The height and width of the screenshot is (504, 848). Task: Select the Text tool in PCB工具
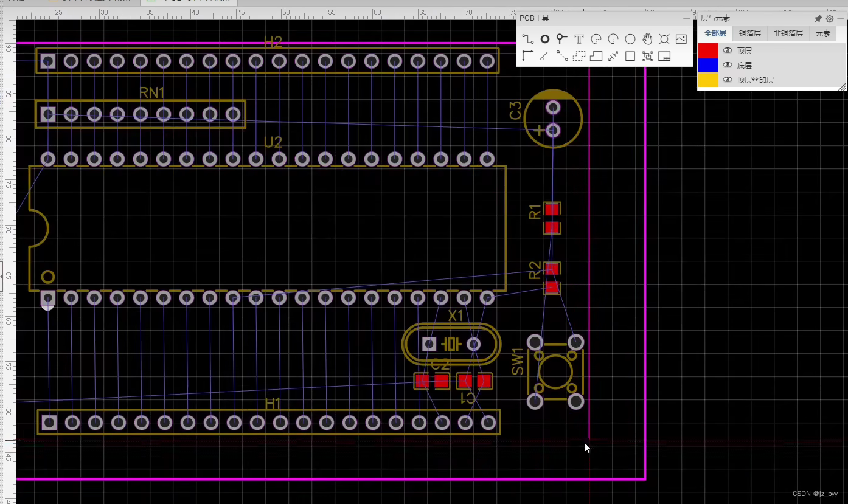click(579, 39)
